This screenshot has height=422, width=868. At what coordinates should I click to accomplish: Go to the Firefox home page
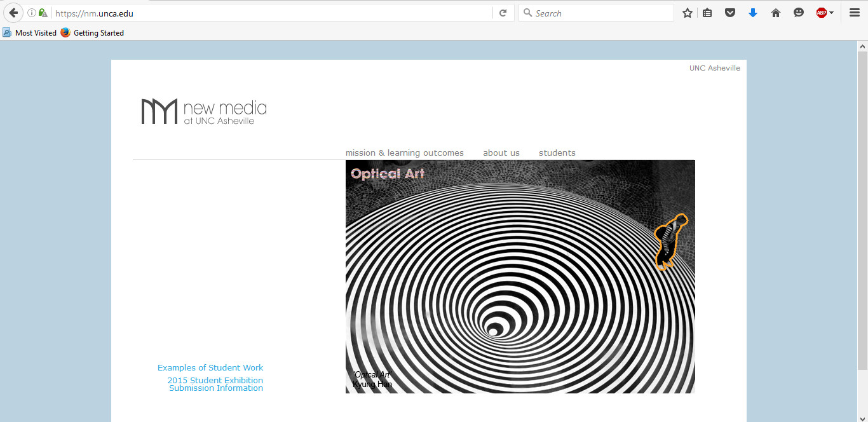pyautogui.click(x=775, y=13)
